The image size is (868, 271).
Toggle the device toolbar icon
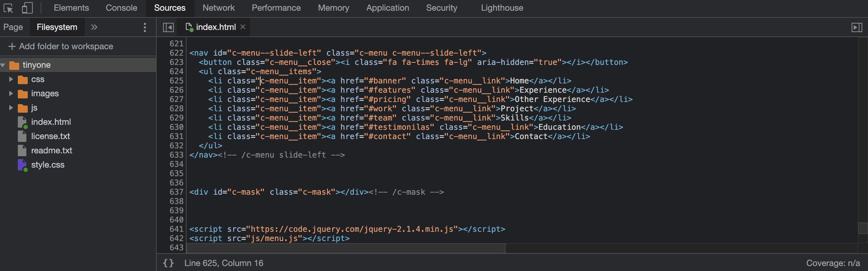point(27,8)
